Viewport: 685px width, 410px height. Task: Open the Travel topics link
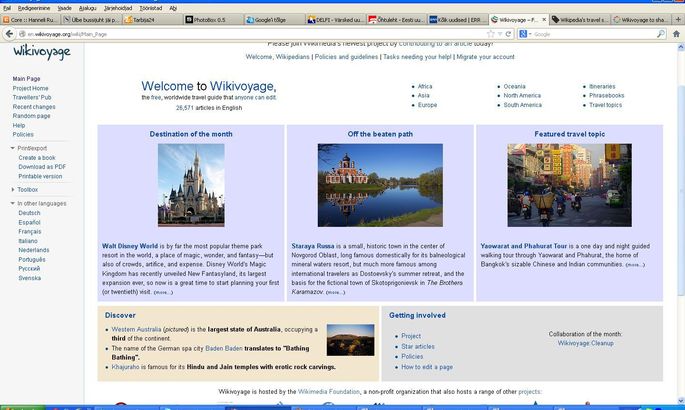pos(605,105)
